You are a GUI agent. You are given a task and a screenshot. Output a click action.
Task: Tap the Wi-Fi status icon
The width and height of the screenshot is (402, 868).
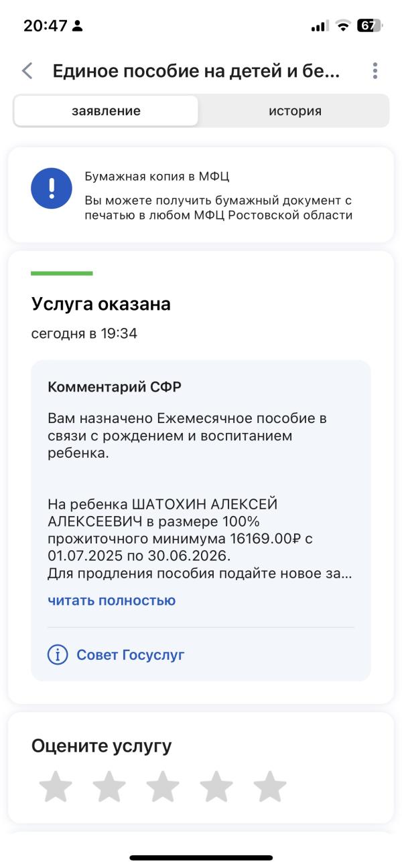(343, 26)
